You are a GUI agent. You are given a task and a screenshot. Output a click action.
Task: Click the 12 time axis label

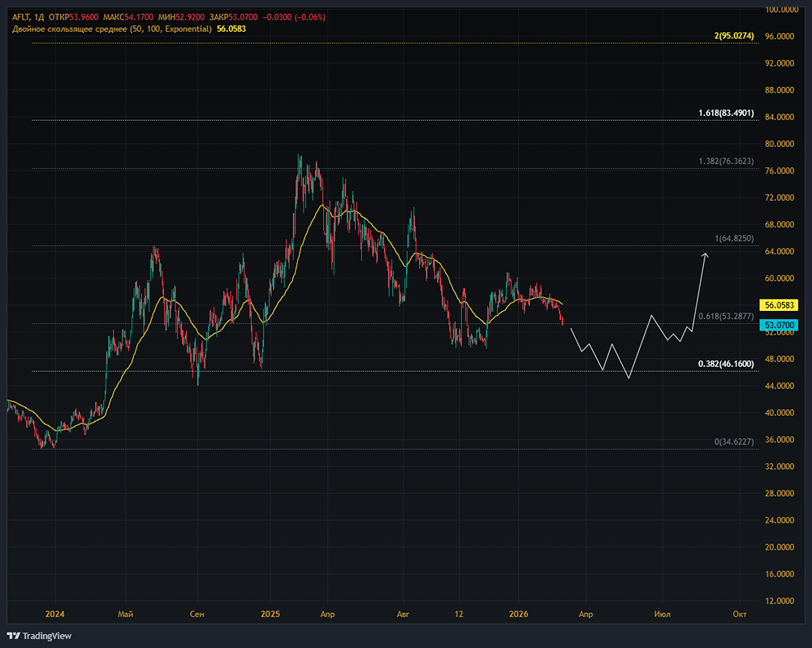pos(459,615)
